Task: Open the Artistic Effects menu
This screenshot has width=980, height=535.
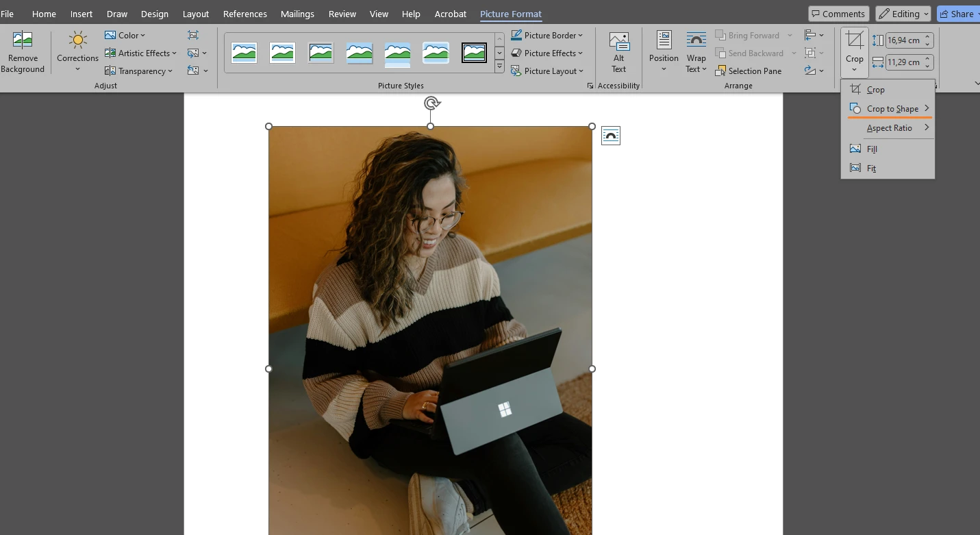Action: (140, 53)
